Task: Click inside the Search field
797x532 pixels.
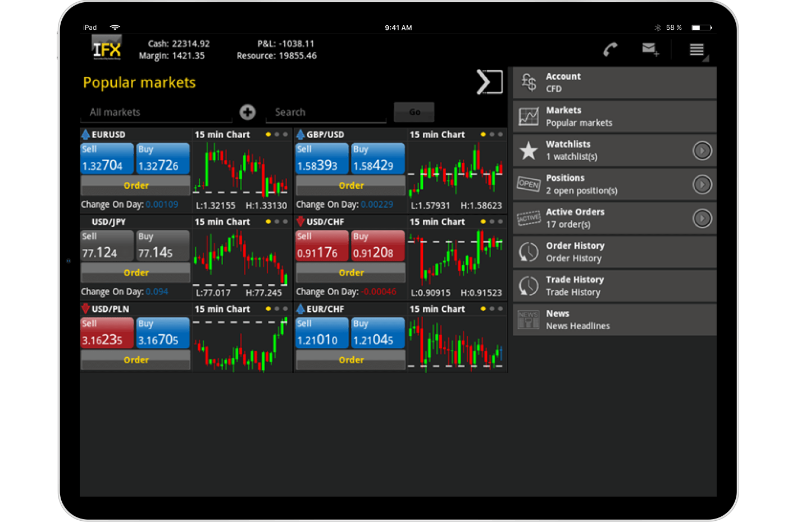Action: coord(326,112)
